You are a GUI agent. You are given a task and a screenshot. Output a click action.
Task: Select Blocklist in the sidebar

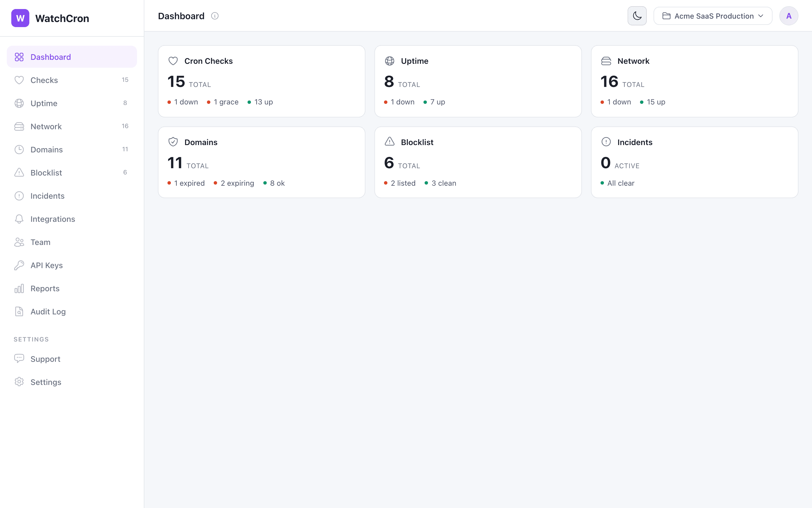(x=72, y=173)
